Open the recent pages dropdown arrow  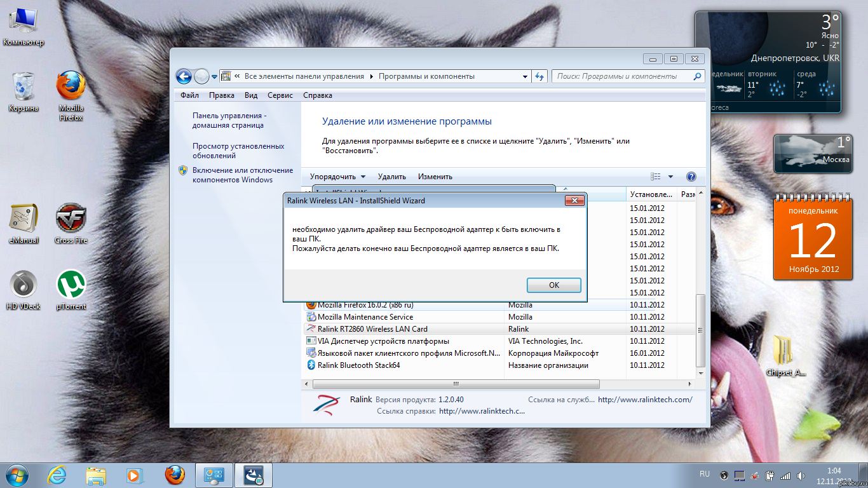click(x=215, y=77)
